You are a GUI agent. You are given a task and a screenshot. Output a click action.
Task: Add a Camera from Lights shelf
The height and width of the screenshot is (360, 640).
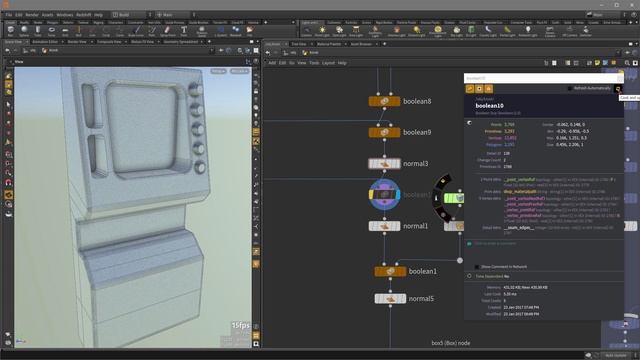307,31
